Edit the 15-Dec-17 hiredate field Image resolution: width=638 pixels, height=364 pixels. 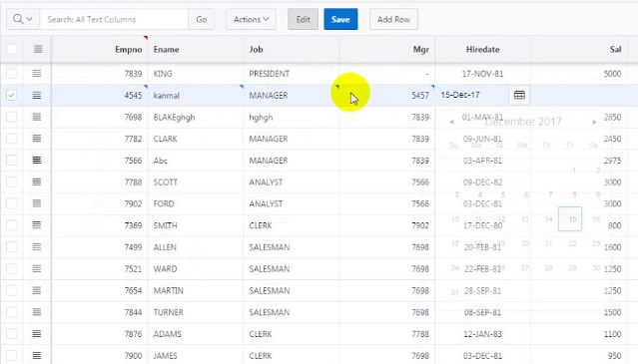(472, 95)
